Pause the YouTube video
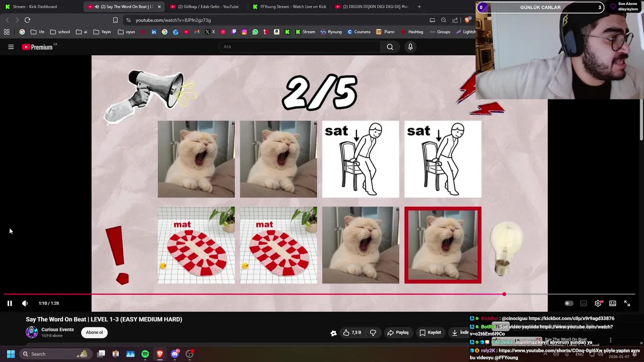 [10, 303]
